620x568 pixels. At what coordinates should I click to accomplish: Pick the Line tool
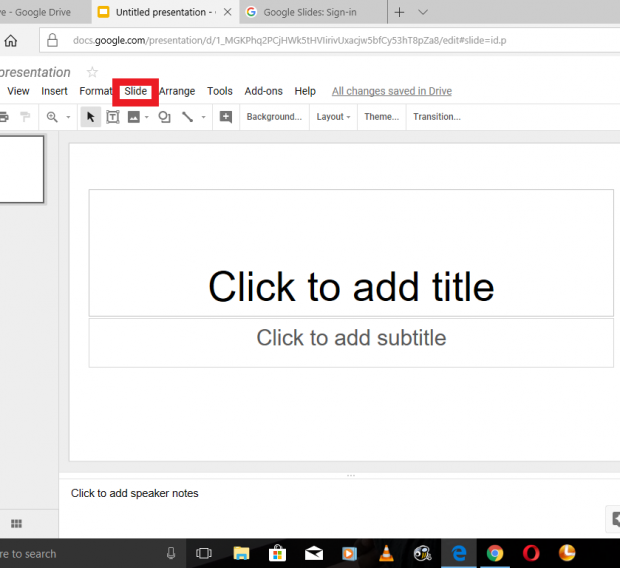click(x=187, y=117)
